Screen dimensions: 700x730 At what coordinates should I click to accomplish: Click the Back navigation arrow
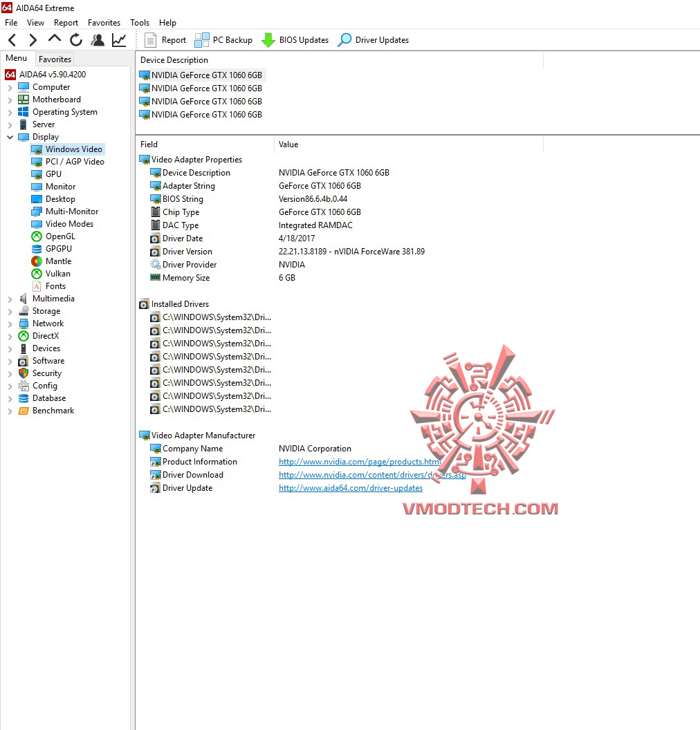tap(12, 40)
